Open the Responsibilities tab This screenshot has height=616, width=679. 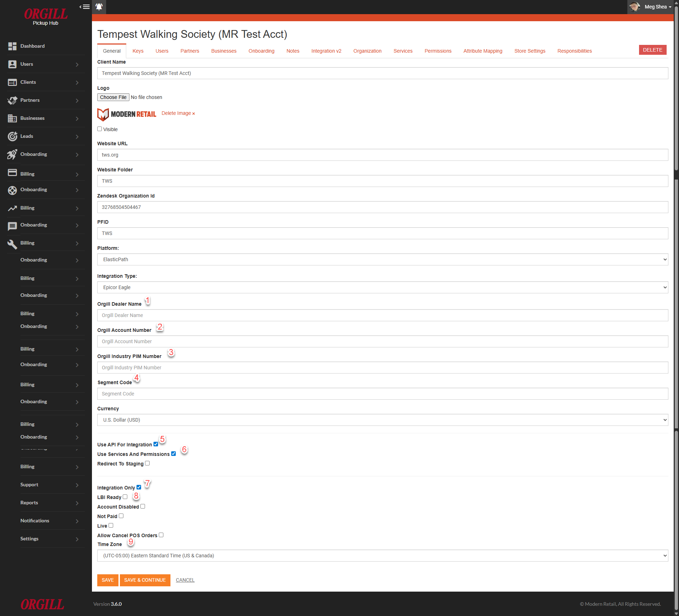(x=574, y=51)
